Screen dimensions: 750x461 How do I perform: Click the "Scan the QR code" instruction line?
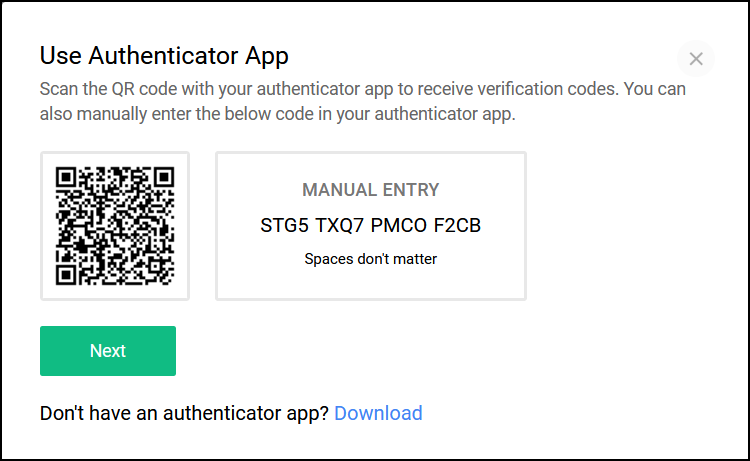pyautogui.click(x=363, y=89)
